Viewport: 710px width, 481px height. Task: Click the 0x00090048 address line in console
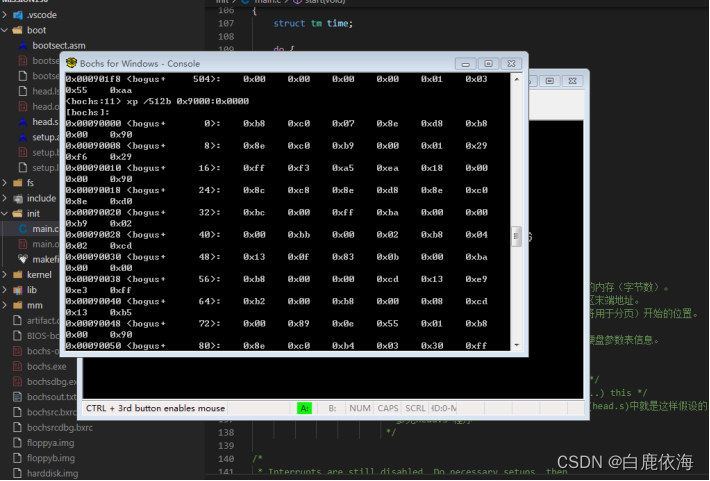(277, 324)
